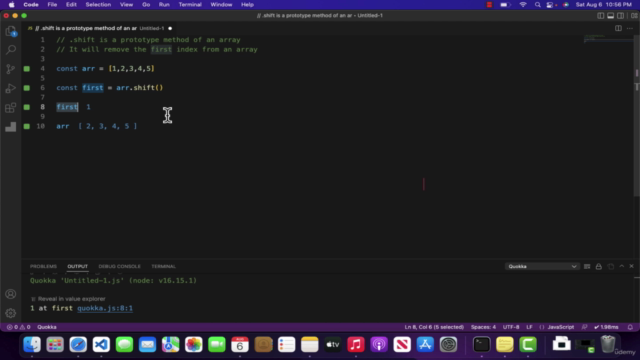The width and height of the screenshot is (640, 360).
Task: Open the Window menu
Action: coord(221,4)
